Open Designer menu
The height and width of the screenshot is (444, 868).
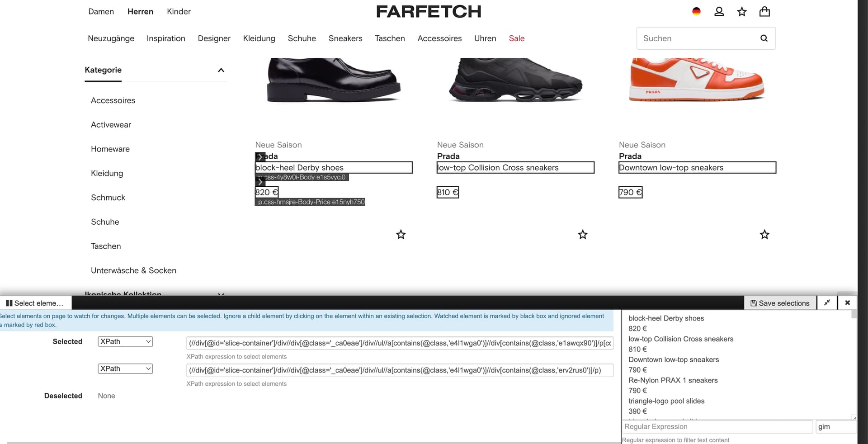point(214,38)
